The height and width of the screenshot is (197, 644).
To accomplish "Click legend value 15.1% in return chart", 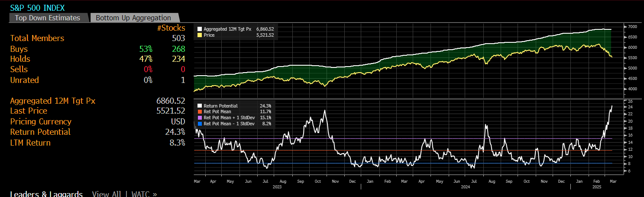I will click(265, 118).
